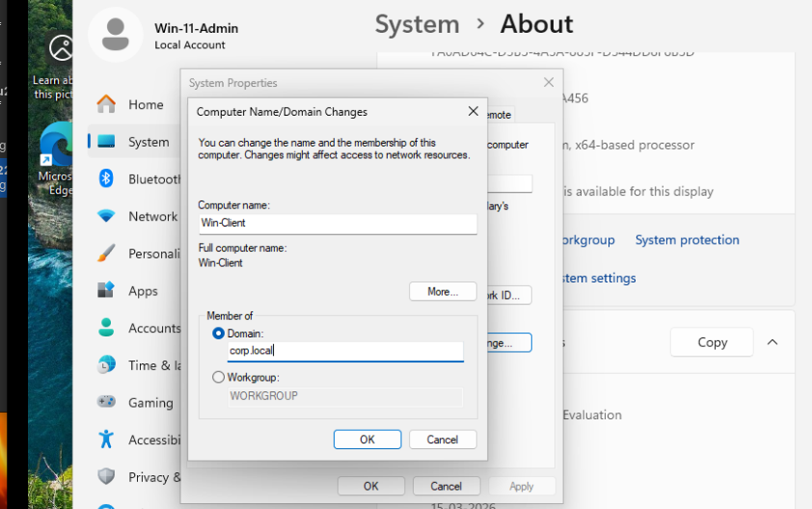Image resolution: width=812 pixels, height=509 pixels.
Task: Click the Gaming controller icon
Action: point(106,402)
